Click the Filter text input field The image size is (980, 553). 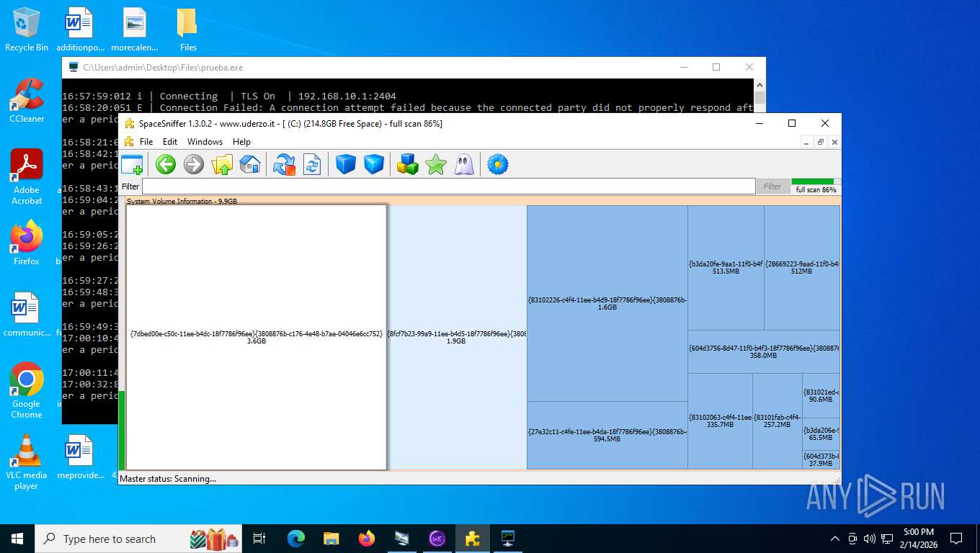point(448,186)
